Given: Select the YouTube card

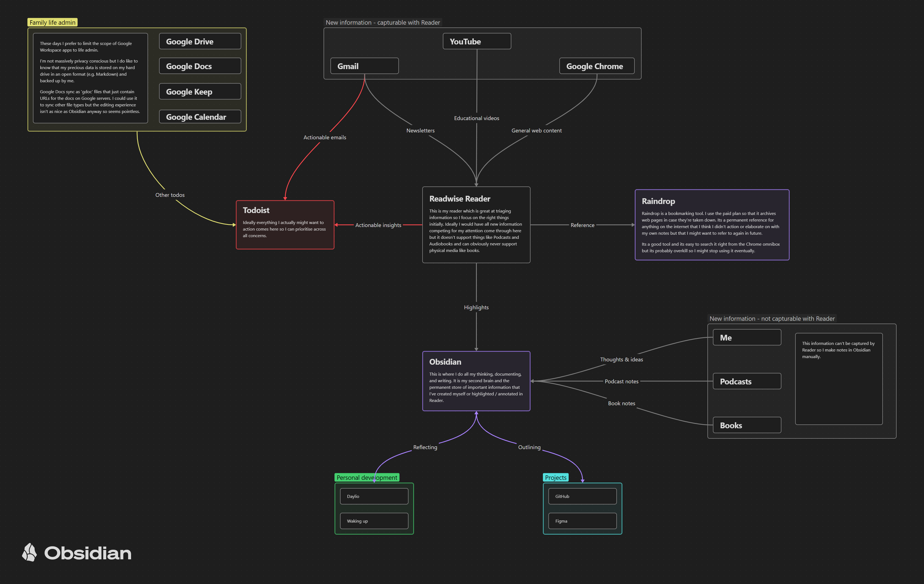Looking at the screenshot, I should 477,41.
